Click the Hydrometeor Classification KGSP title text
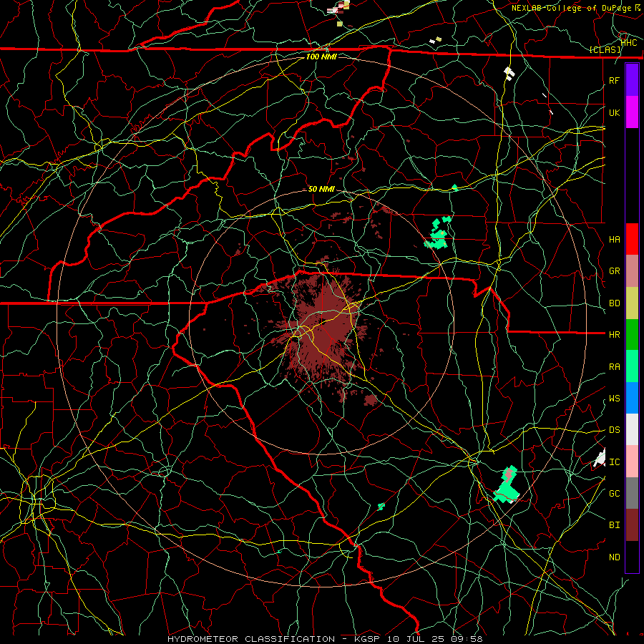 325,639
